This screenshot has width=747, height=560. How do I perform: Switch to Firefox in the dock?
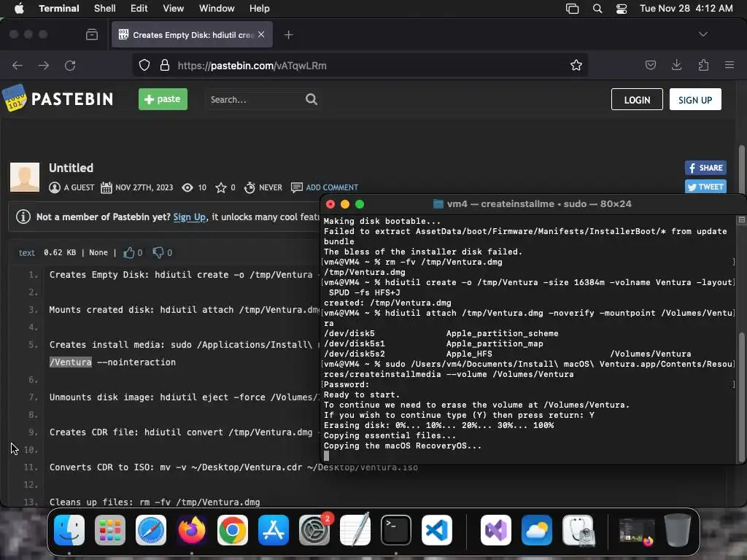(192, 530)
